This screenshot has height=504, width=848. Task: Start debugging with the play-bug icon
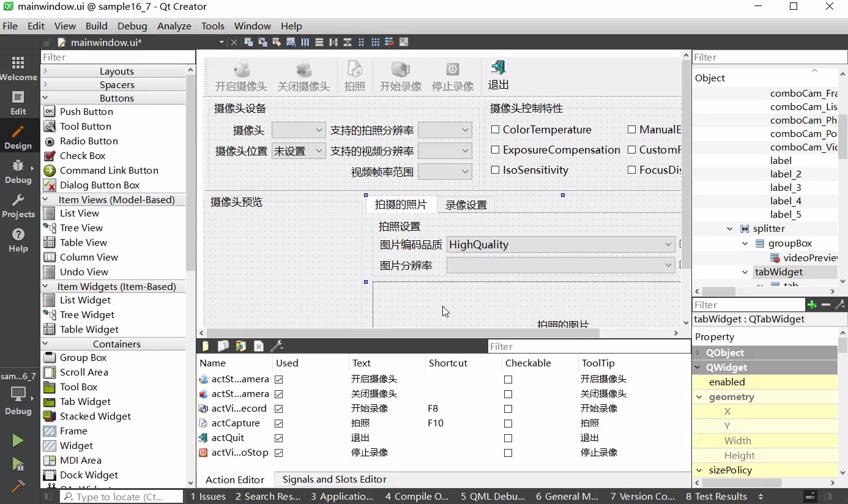(x=18, y=464)
